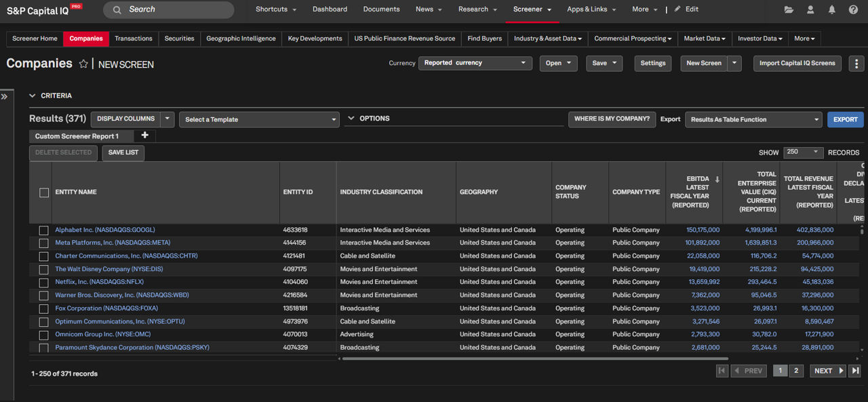Check the Charter Communications row checkbox
Viewport: 868px width, 402px height.
click(x=43, y=256)
